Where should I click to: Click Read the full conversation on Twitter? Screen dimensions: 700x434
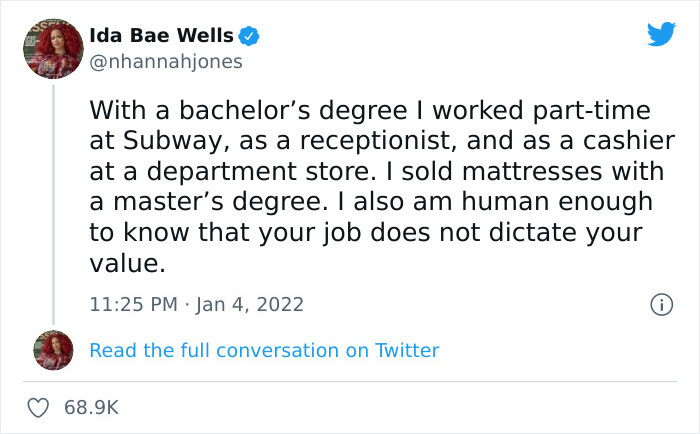pos(264,350)
